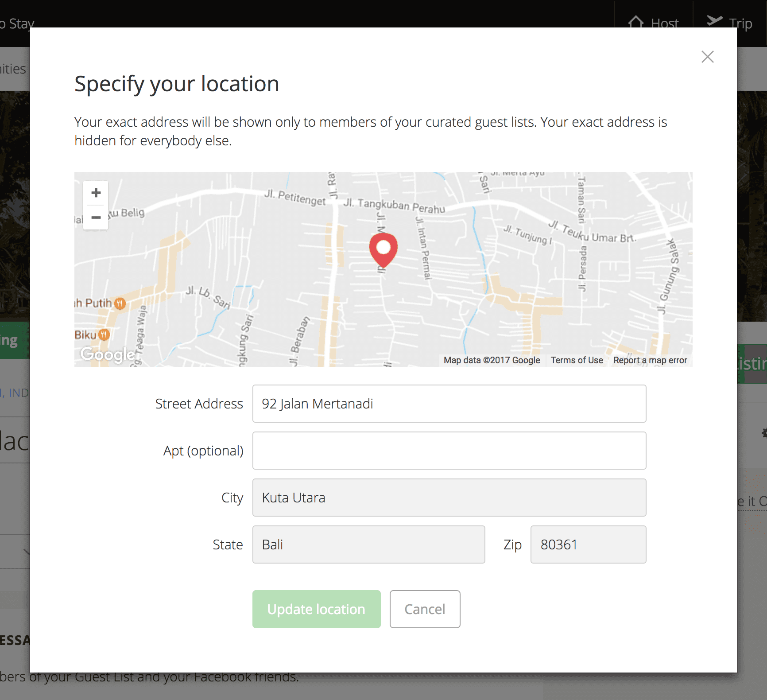Open the Host menu in header
The width and height of the screenshot is (767, 700).
coord(653,22)
